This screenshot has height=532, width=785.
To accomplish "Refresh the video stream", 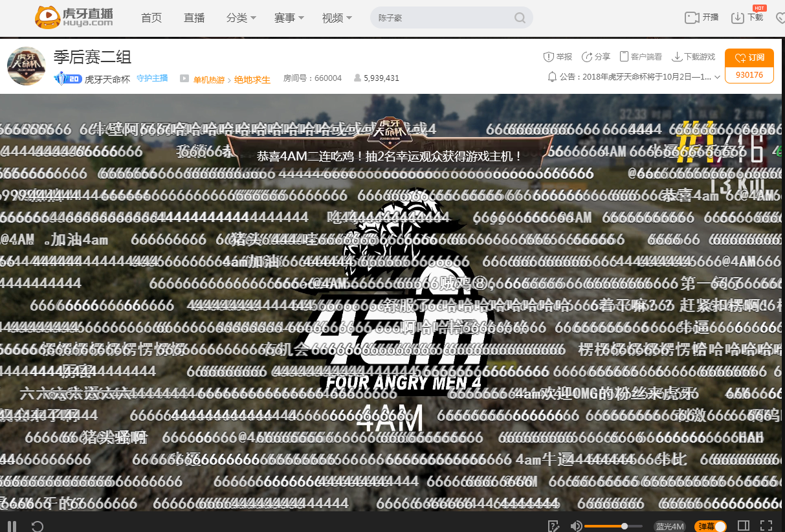I will click(x=37, y=526).
